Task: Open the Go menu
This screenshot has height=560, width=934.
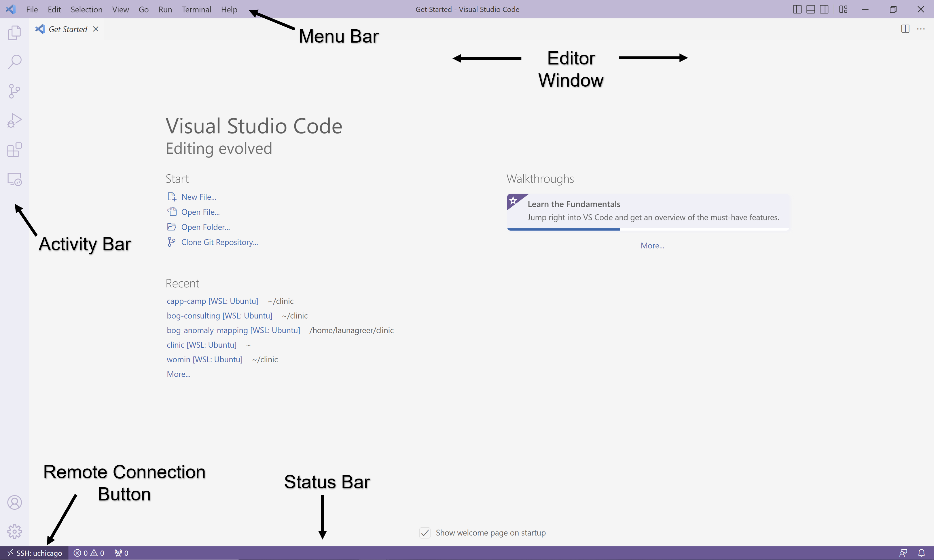Action: (143, 9)
